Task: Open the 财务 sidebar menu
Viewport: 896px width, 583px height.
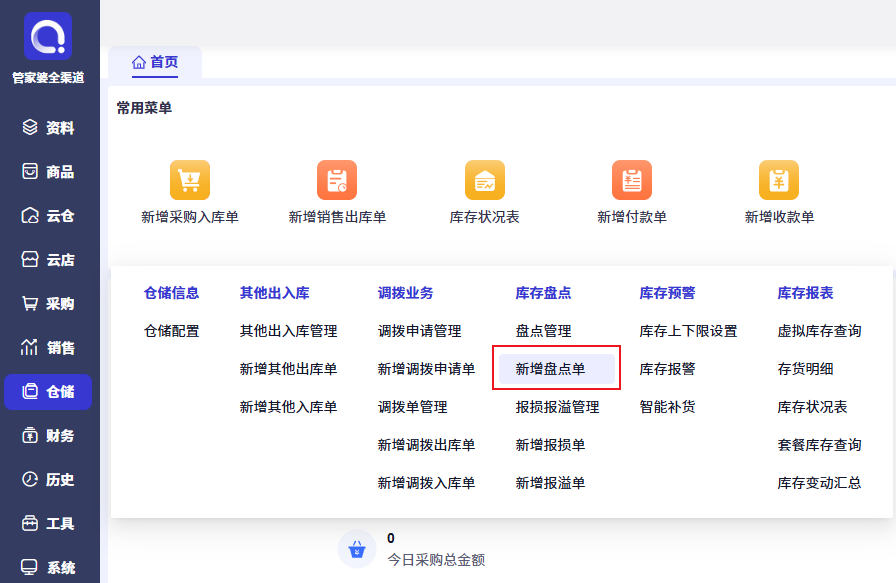Action: [x=48, y=436]
